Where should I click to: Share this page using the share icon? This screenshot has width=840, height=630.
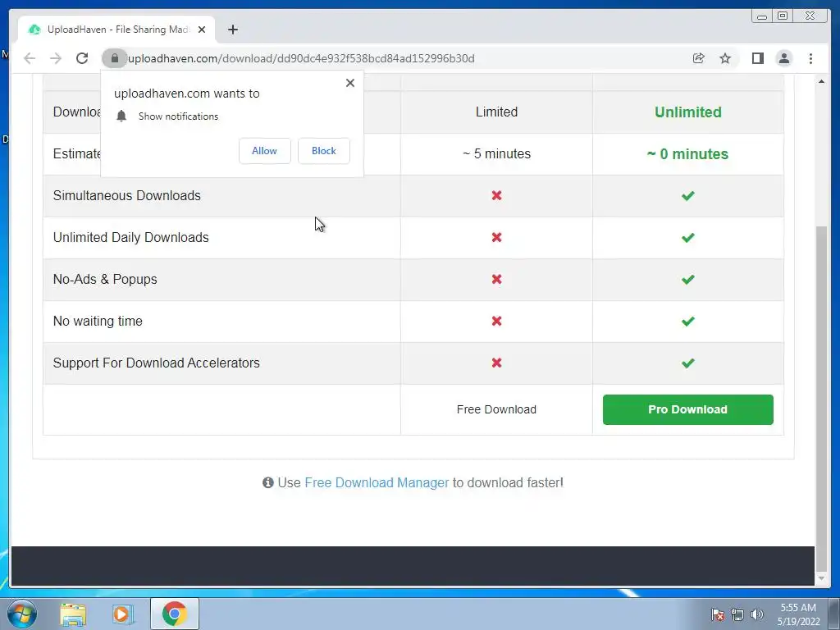coord(699,58)
